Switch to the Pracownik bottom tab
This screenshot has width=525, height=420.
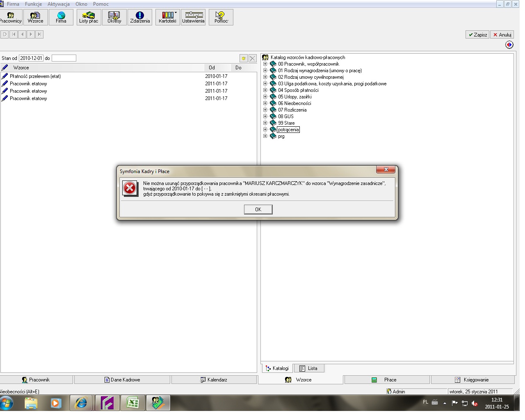[x=36, y=380]
